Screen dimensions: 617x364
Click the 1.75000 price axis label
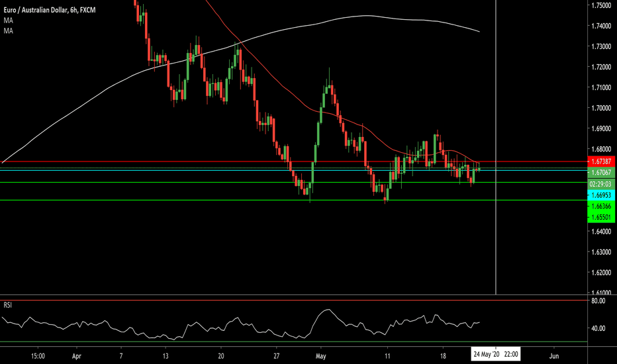coord(601,5)
